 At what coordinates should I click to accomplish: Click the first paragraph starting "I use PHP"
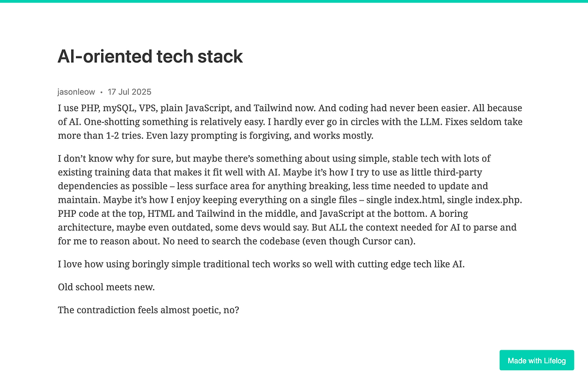point(290,122)
